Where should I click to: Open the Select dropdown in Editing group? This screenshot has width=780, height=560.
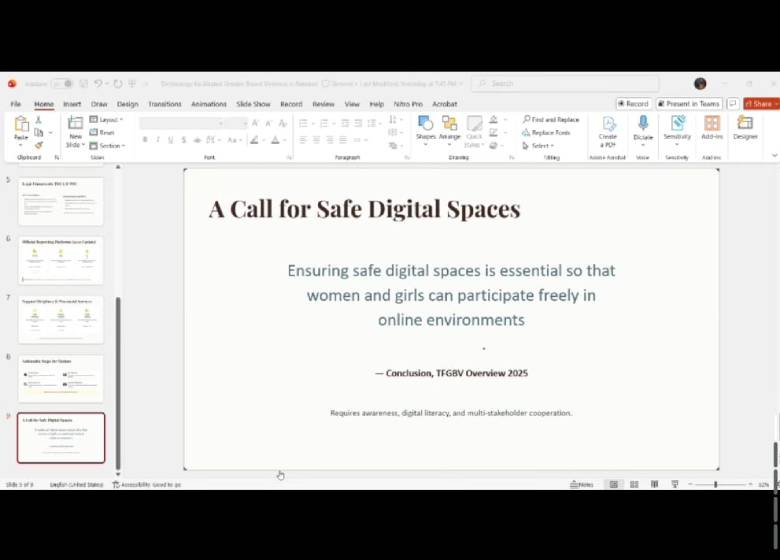[541, 146]
